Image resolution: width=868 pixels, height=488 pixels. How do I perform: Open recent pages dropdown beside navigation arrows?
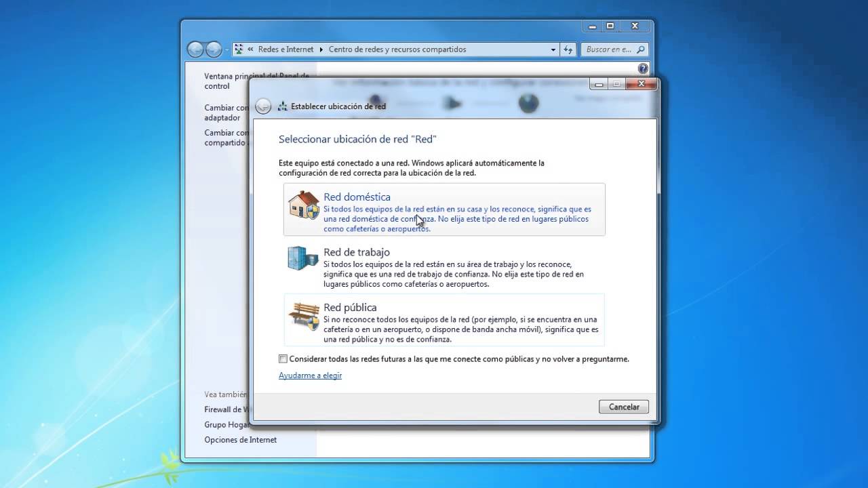(x=226, y=49)
